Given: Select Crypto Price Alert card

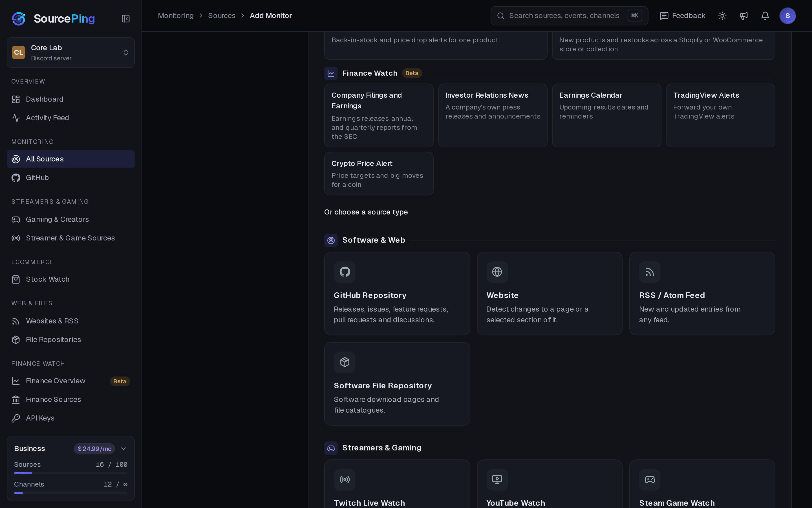Looking at the screenshot, I should click(379, 174).
